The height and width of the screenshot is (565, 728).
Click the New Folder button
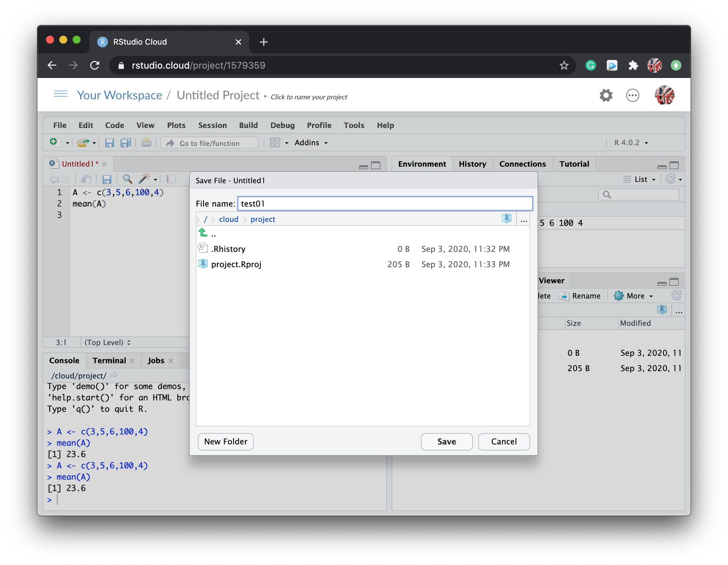point(226,442)
